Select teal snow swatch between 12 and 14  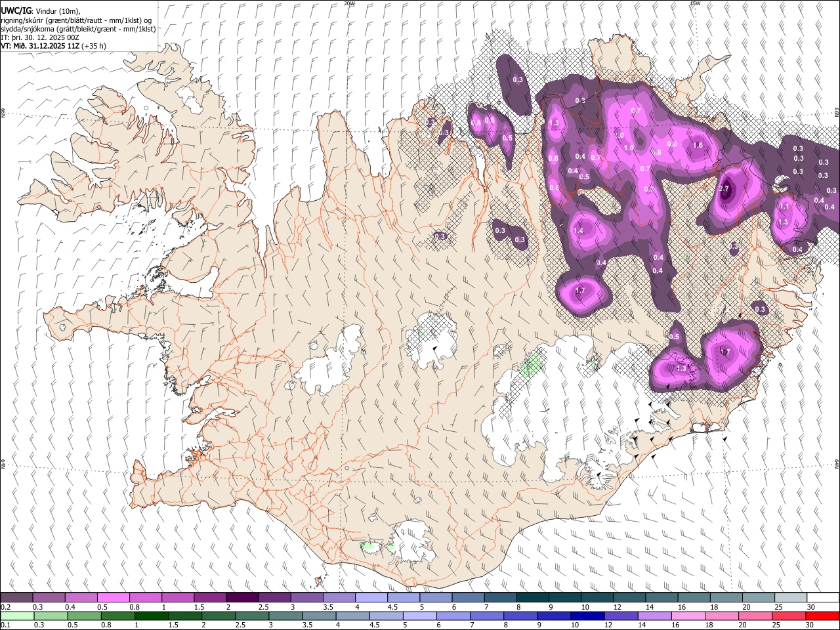[x=629, y=597]
